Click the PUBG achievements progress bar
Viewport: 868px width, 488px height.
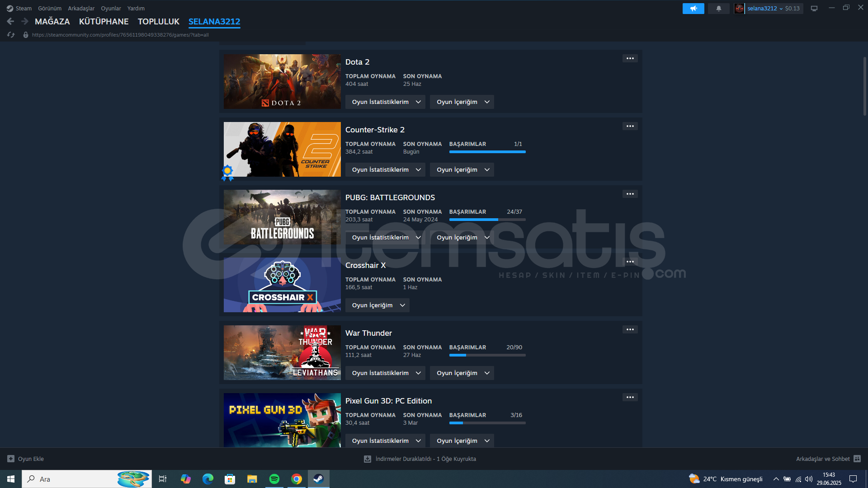(x=487, y=220)
